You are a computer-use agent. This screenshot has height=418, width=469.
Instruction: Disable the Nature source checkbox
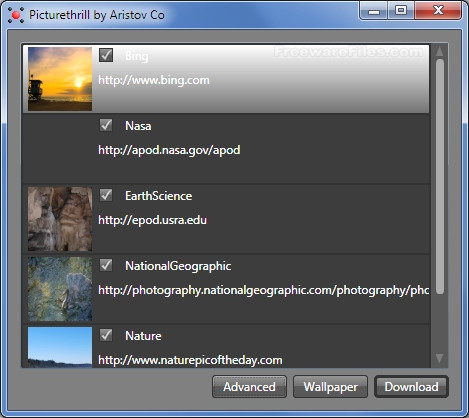[106, 335]
